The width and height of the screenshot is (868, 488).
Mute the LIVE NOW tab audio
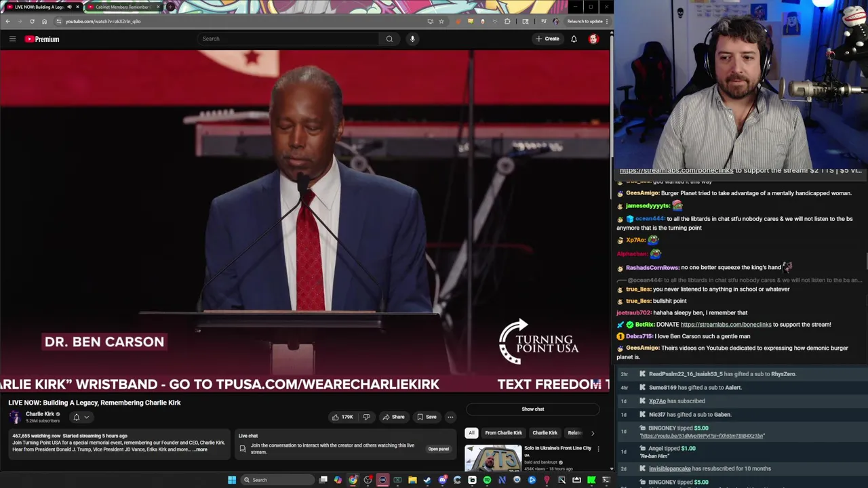69,7
